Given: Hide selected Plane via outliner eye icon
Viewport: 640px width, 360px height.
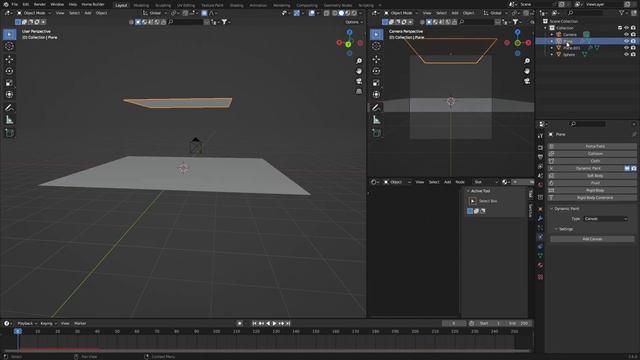Looking at the screenshot, I should [x=626, y=41].
